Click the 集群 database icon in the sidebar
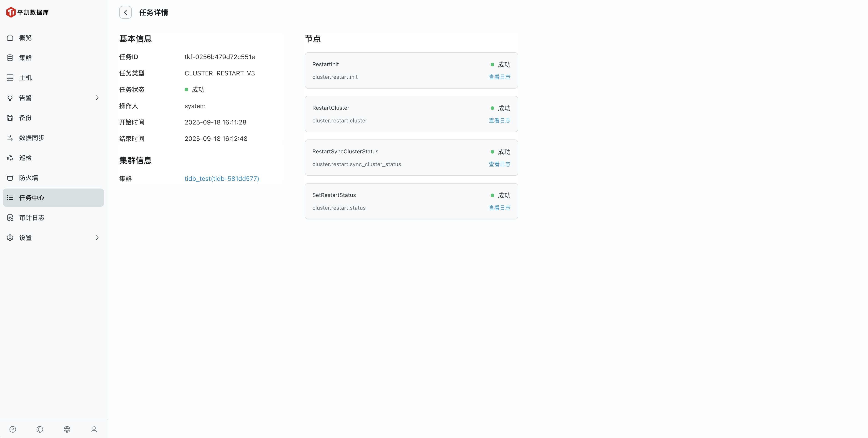Viewport: 868px width, 438px height. pos(10,57)
